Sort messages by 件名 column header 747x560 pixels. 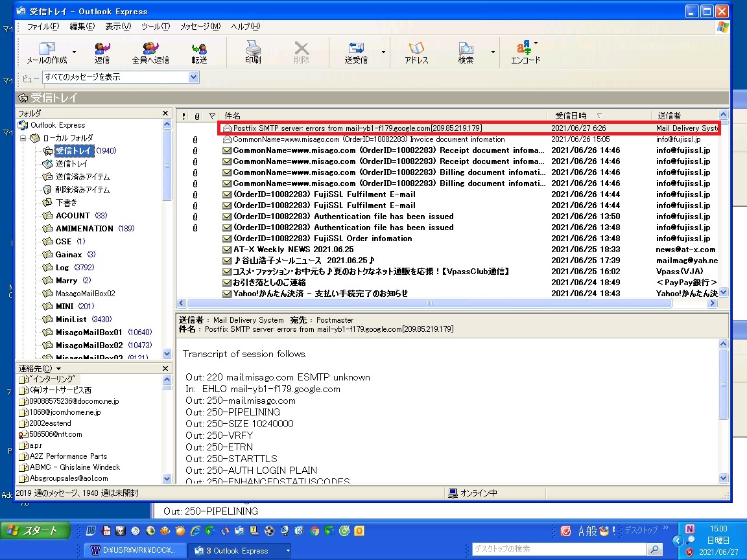tap(383, 116)
